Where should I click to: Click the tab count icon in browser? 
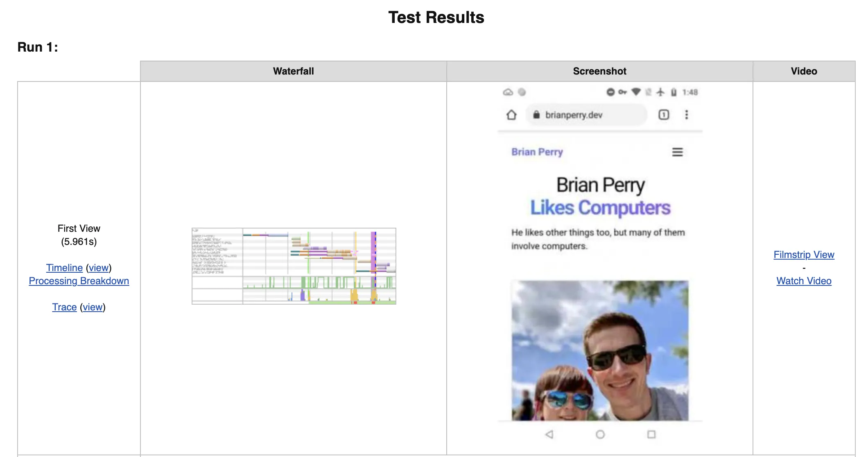(664, 115)
